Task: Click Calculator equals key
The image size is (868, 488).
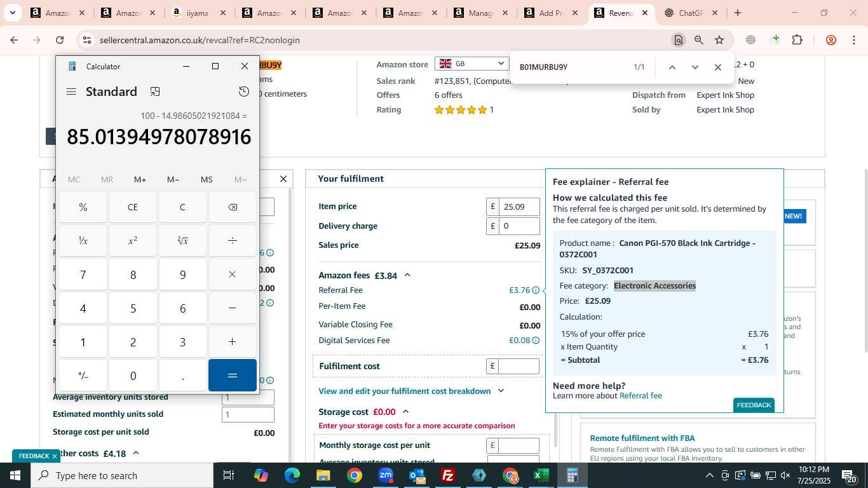Action: pos(233,376)
